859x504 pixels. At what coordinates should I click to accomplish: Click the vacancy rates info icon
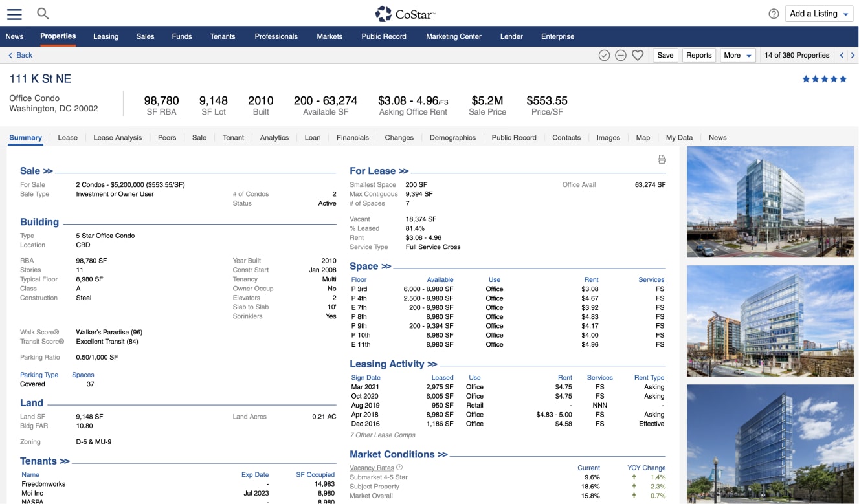399,468
